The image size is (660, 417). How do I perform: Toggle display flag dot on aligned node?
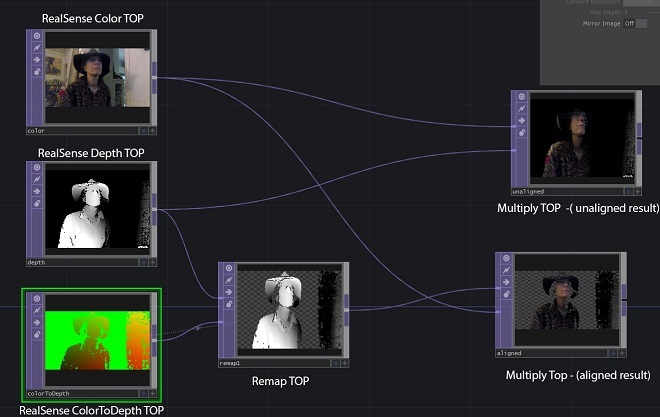click(613, 353)
